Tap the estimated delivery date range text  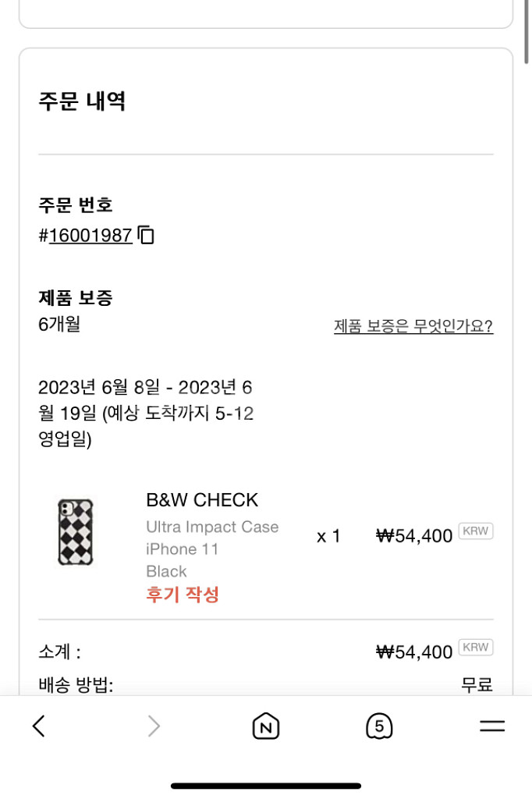(x=146, y=413)
